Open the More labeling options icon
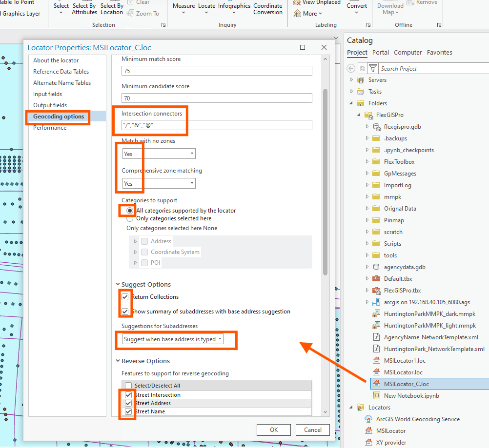 coord(297,13)
